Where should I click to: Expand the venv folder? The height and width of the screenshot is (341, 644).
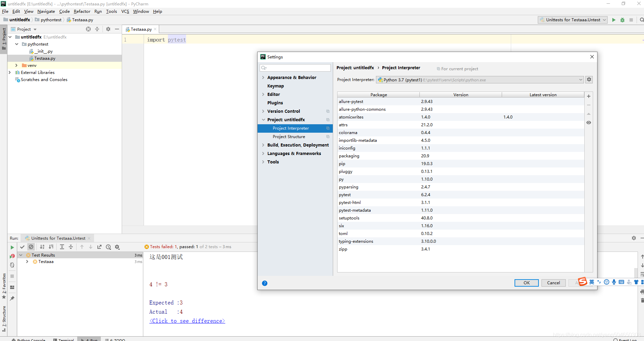pos(17,65)
